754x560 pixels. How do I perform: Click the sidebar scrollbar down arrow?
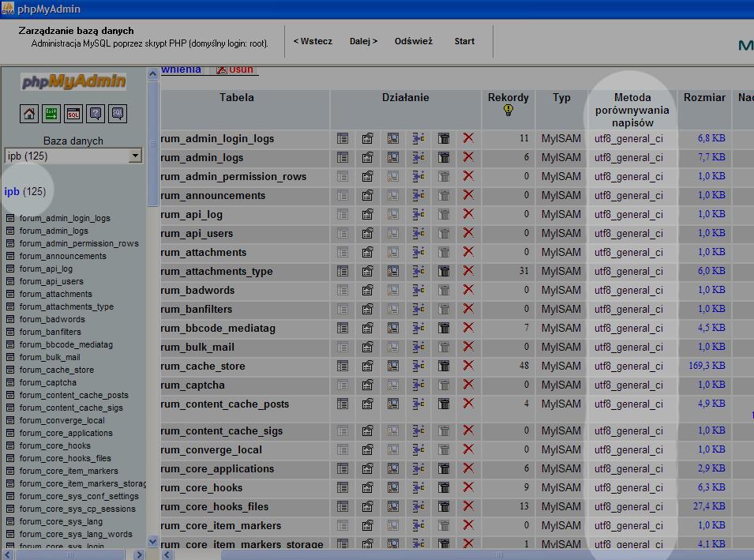coord(153,541)
